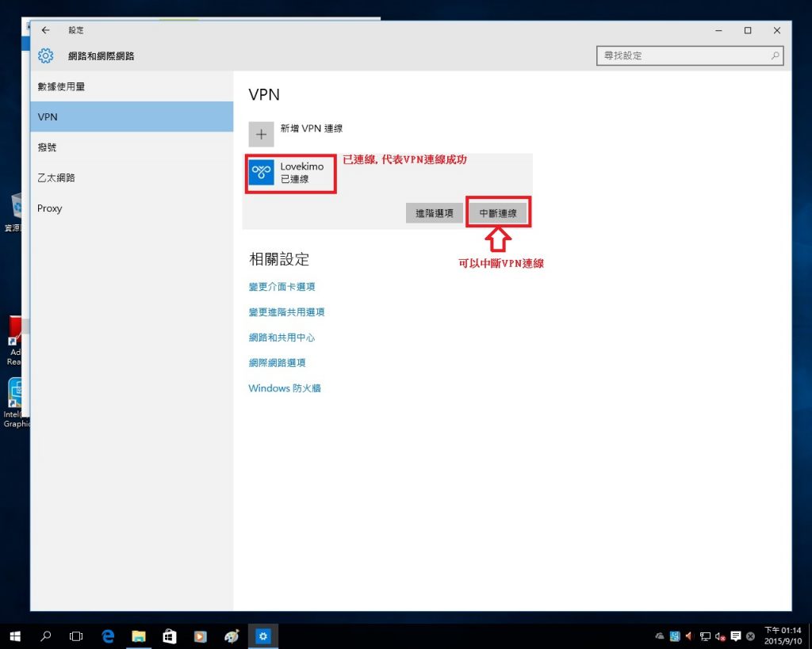Open Task View from the taskbar
Screen dimensions: 812x649
point(76,636)
